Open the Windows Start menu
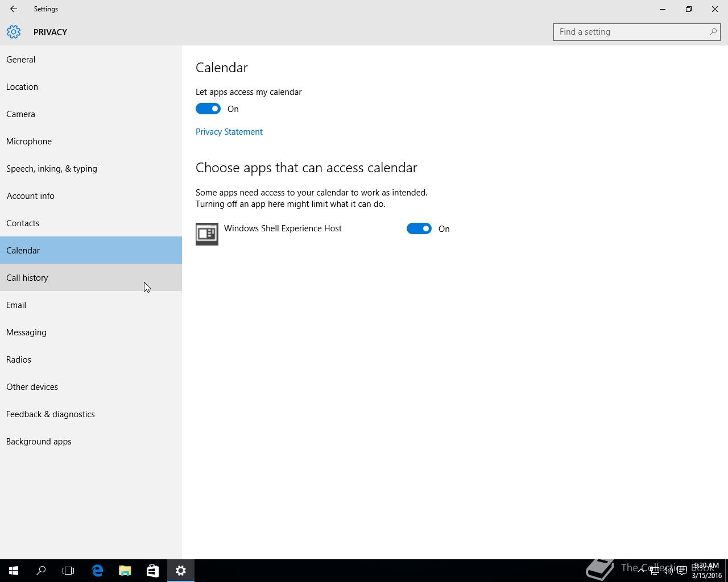 coord(14,571)
